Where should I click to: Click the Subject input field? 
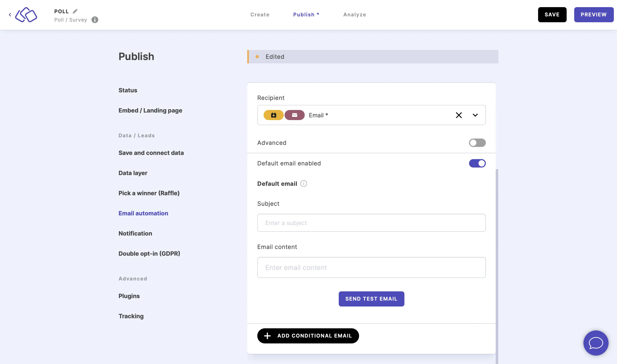(x=371, y=223)
